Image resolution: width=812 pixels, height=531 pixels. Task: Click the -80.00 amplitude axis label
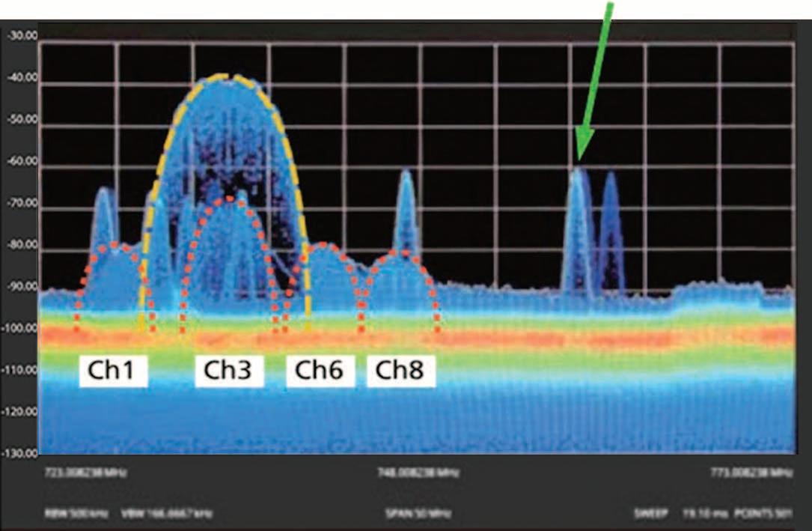(22, 244)
